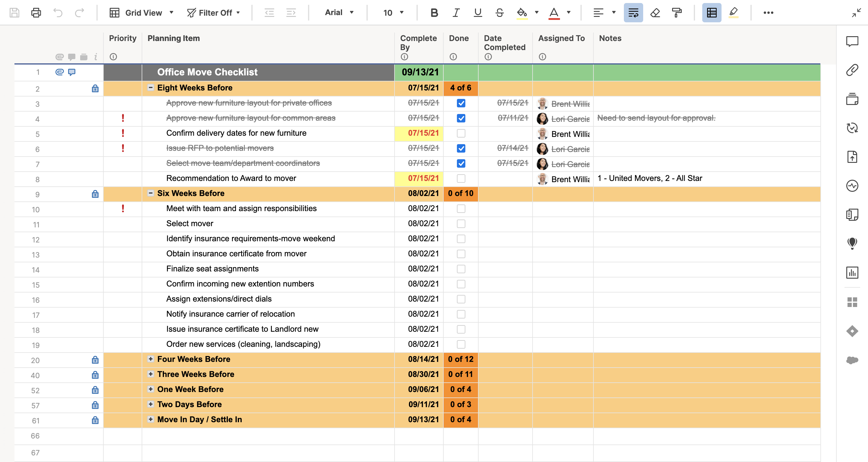The width and height of the screenshot is (868, 462).
Task: Check Done box for Select mover row
Action: (x=461, y=223)
